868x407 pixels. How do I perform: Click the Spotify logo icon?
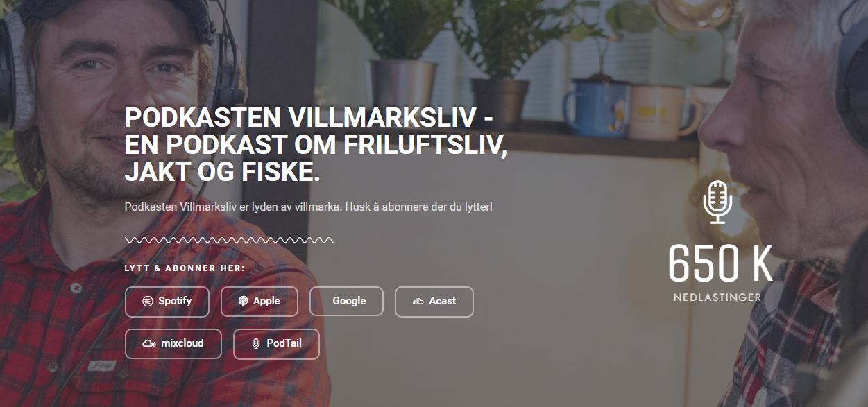tap(147, 302)
